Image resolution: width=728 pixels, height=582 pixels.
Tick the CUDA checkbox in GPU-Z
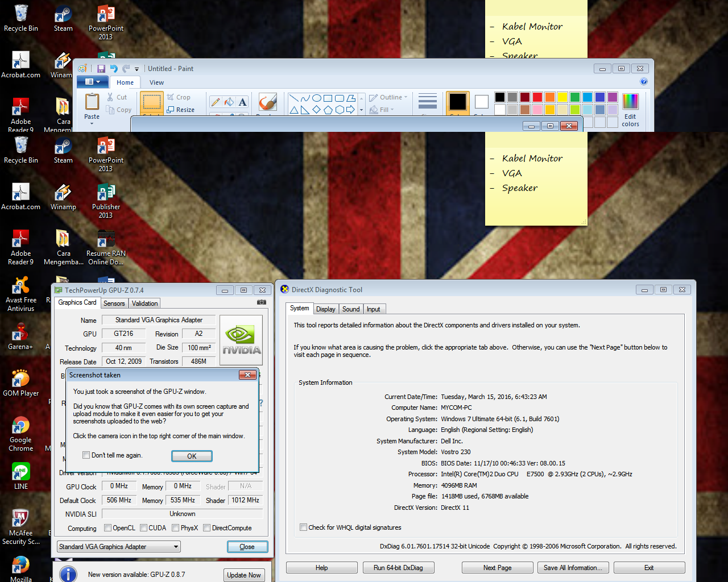point(144,528)
